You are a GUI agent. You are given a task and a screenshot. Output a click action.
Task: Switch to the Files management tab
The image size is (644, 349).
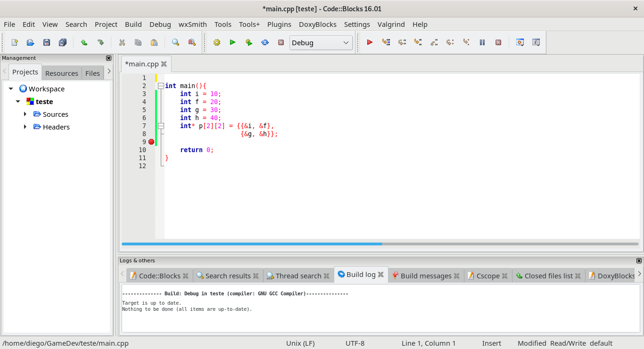(x=92, y=73)
